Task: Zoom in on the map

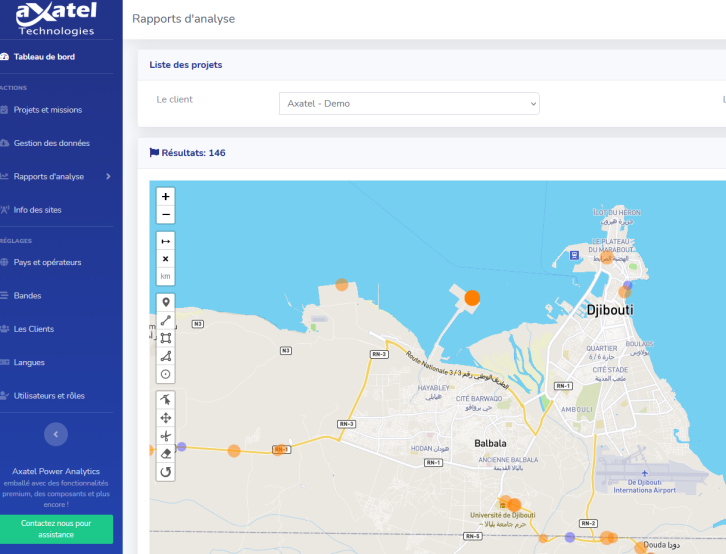Action: coord(166,197)
